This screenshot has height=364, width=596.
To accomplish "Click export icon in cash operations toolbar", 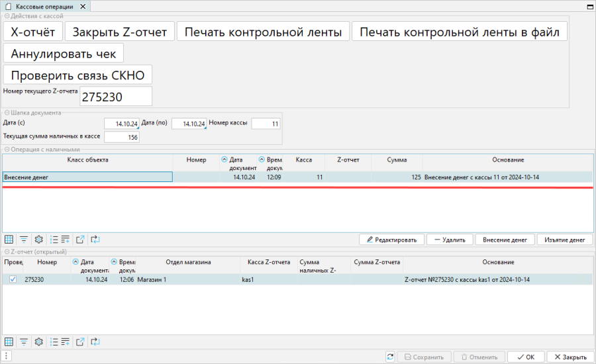I will [x=80, y=240].
